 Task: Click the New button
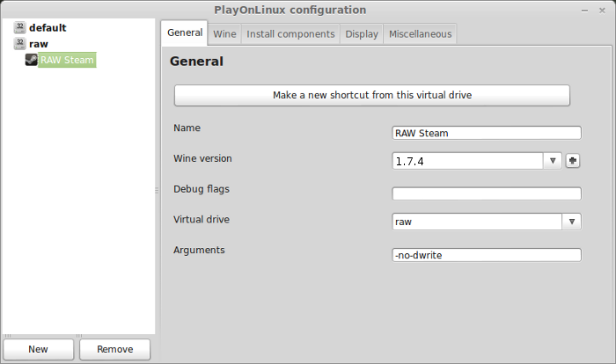click(x=39, y=349)
